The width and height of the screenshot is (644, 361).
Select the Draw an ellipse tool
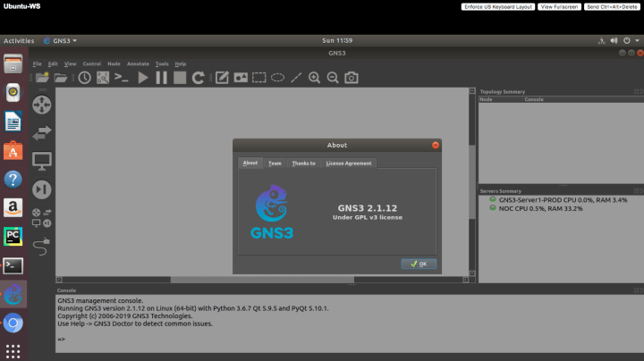277,78
